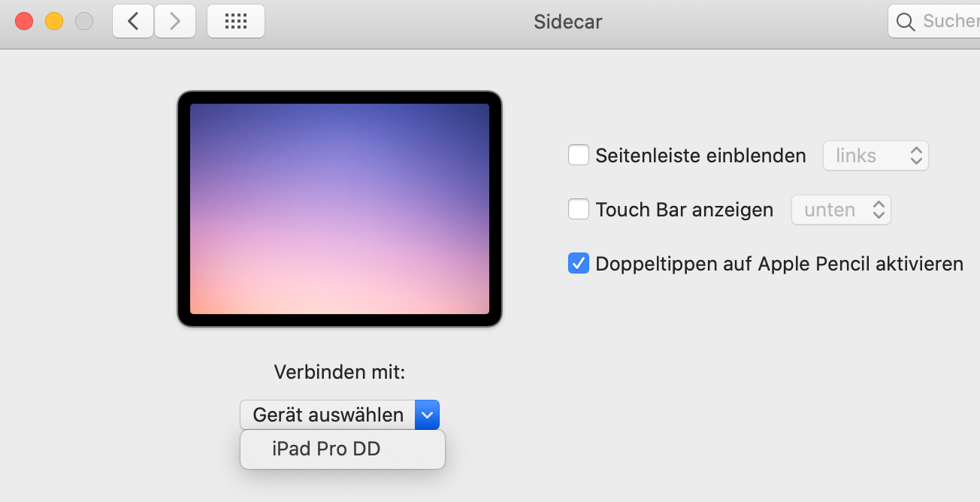Focus the Suchen search field
This screenshot has height=502, width=980.
[948, 21]
